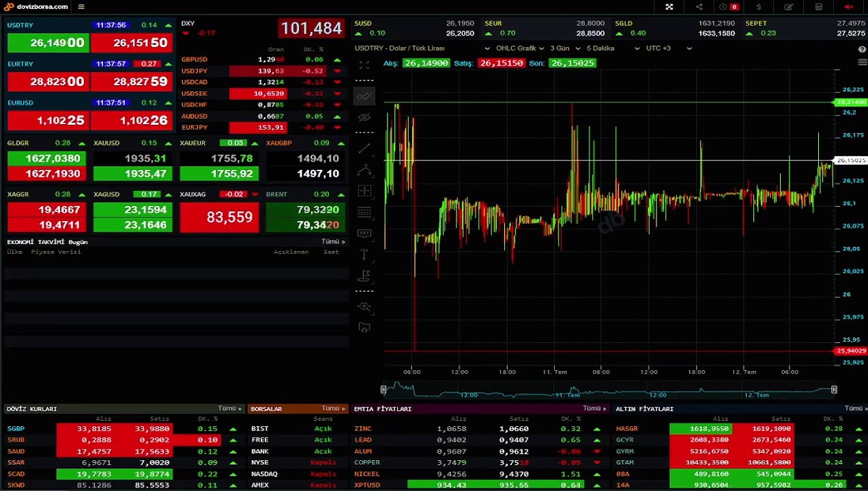Select the BIST row in Borsalar
868x491 pixels.
point(298,429)
